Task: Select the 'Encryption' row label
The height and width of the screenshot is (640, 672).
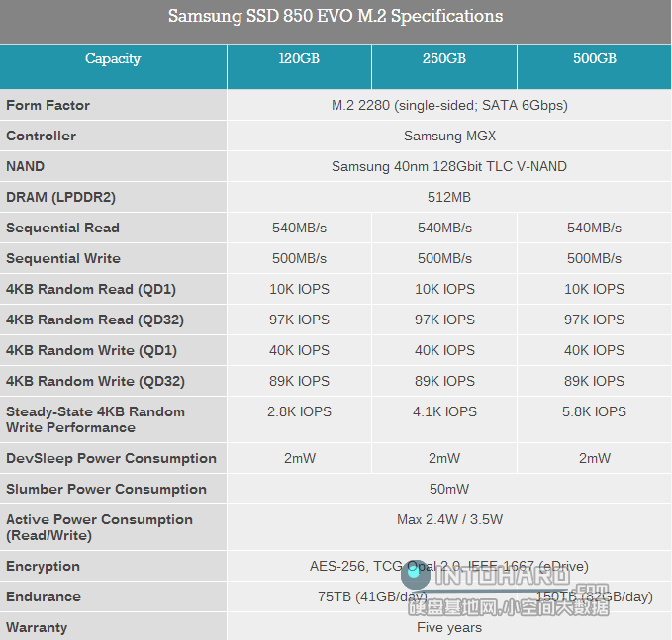Action: pos(43,567)
